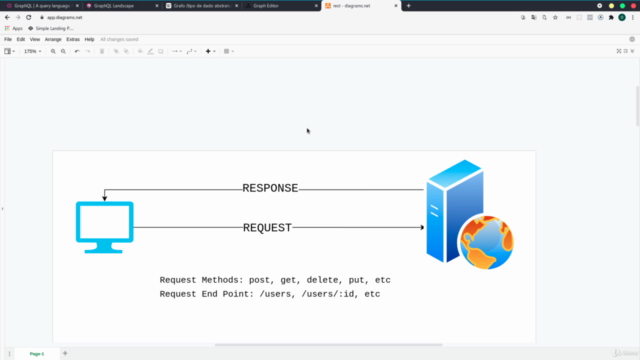Image resolution: width=640 pixels, height=360 pixels.
Task: Add a new page with plus icon
Action: point(65,353)
